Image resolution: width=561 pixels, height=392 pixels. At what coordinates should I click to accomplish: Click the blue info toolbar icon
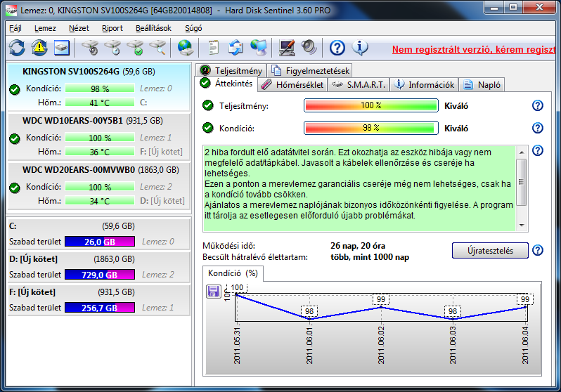tap(360, 48)
